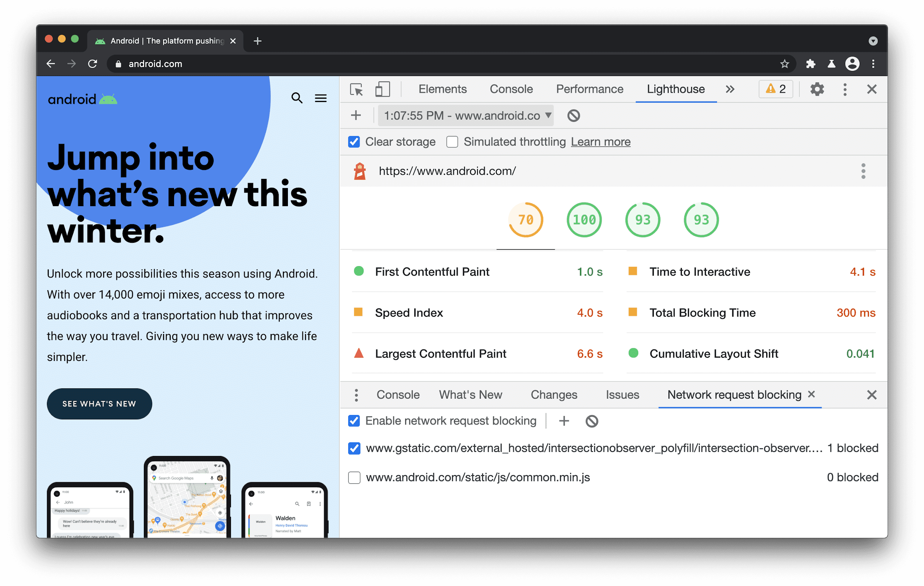Click the Elements tab in DevTools
The width and height of the screenshot is (924, 586).
click(x=442, y=88)
